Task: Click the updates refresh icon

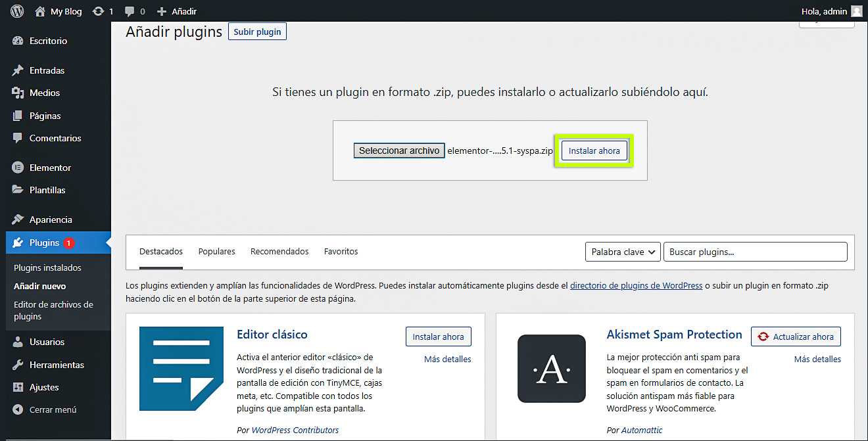Action: pos(99,11)
